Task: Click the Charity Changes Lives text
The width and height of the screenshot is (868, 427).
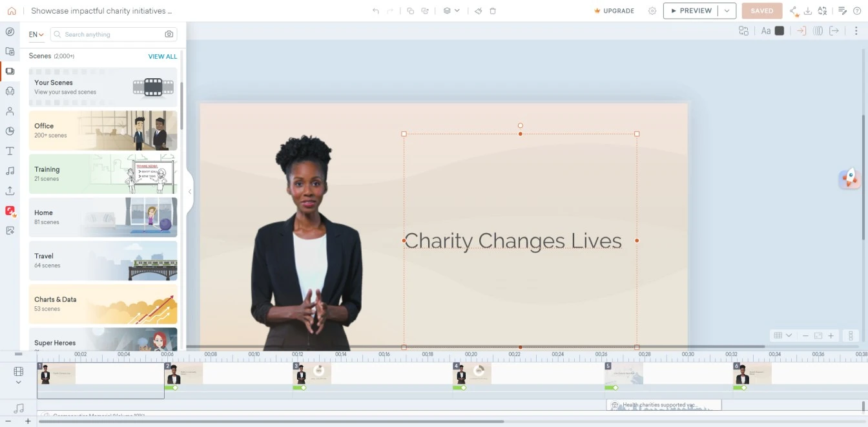Action: pyautogui.click(x=513, y=240)
